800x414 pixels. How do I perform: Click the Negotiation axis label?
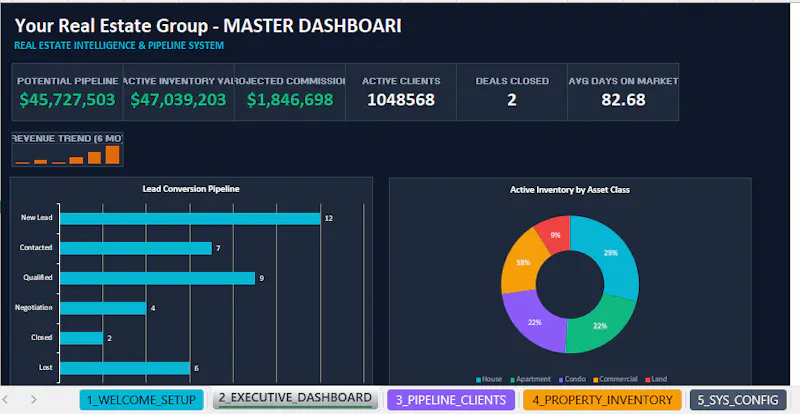(34, 307)
